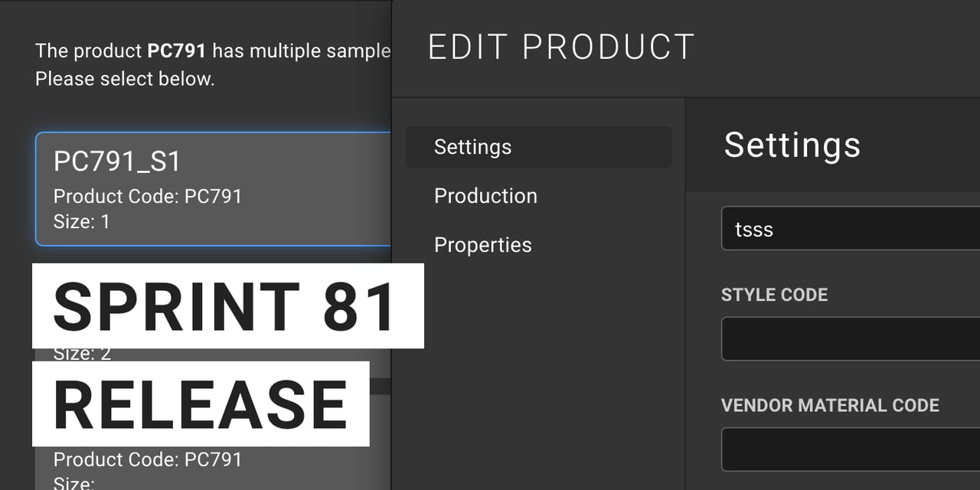This screenshot has width=980, height=490.
Task: Click the VENDOR MATERIAL CODE field label
Action: [830, 405]
